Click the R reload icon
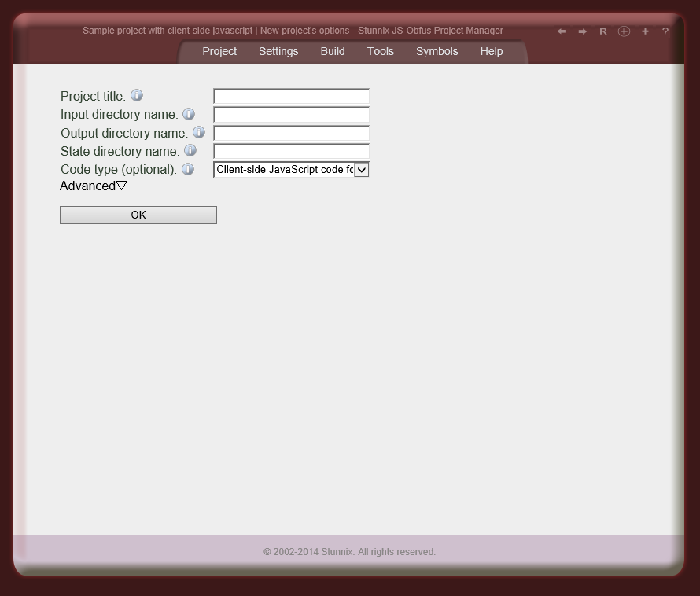 coord(603,31)
